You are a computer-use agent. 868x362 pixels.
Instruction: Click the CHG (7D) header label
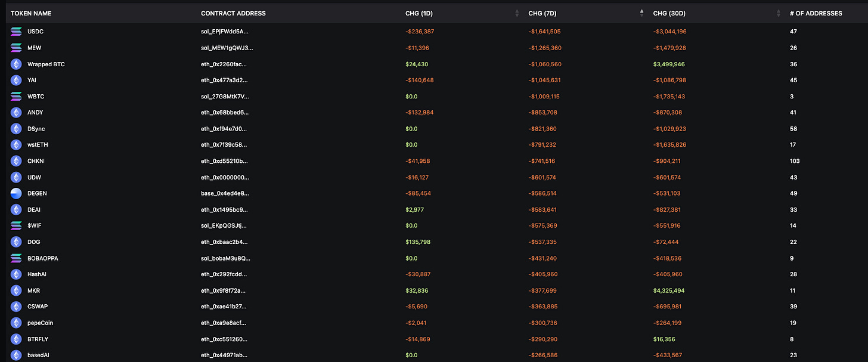click(542, 13)
